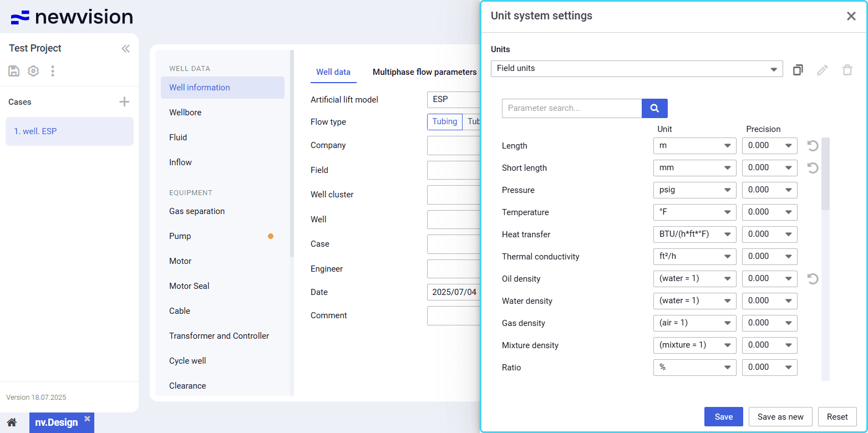
Task: Click in the Parameter search field
Action: point(571,108)
